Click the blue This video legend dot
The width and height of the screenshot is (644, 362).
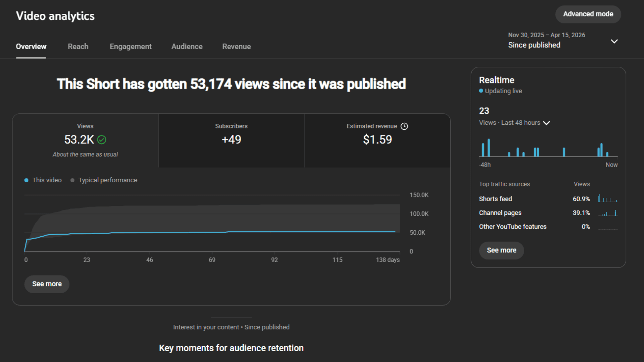(x=26, y=180)
